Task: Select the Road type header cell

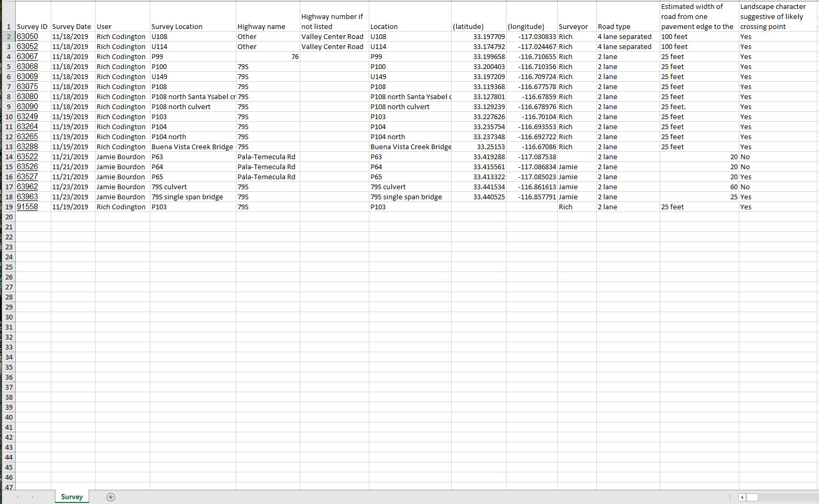Action: click(x=614, y=26)
